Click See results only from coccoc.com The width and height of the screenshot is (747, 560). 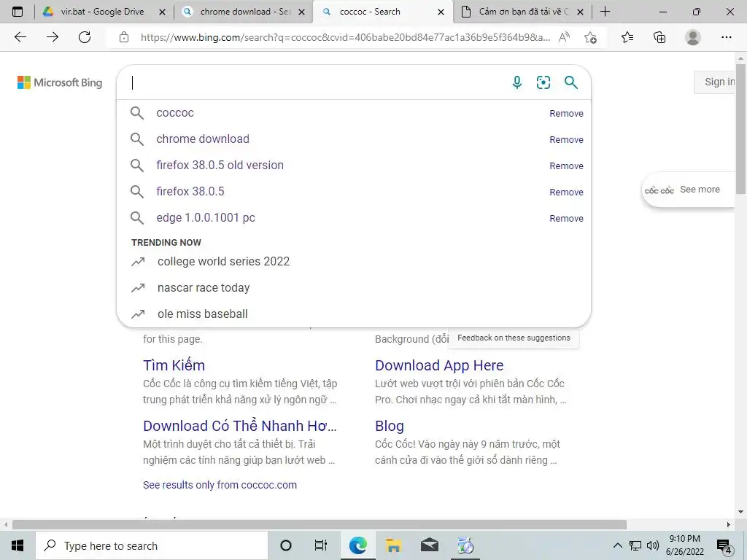[x=220, y=485]
